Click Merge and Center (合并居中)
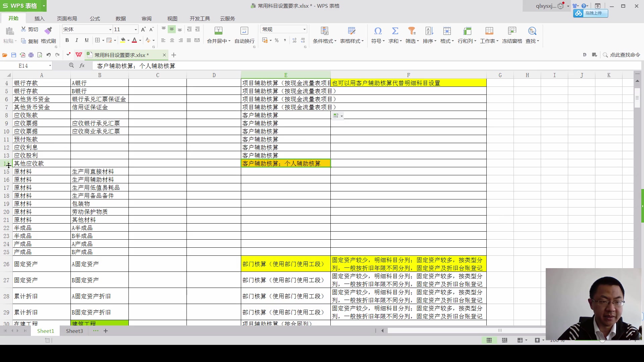The width and height of the screenshot is (644, 362). [219, 35]
